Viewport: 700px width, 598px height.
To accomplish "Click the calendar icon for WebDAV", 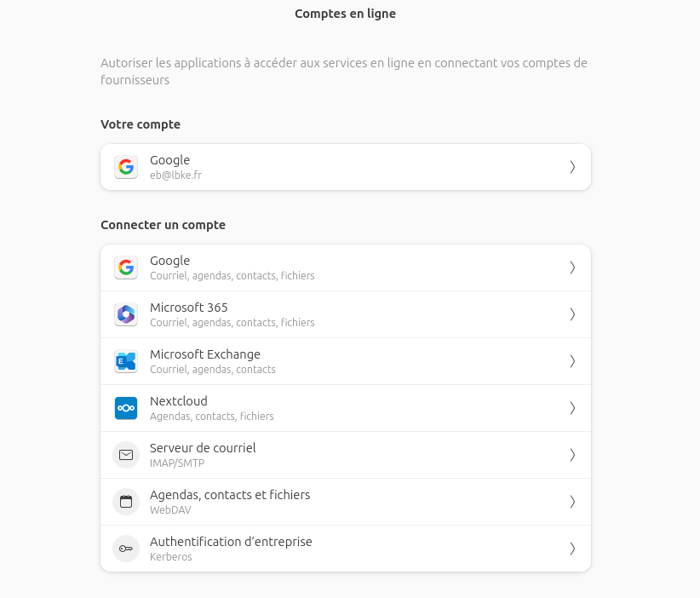I will pyautogui.click(x=126, y=502).
